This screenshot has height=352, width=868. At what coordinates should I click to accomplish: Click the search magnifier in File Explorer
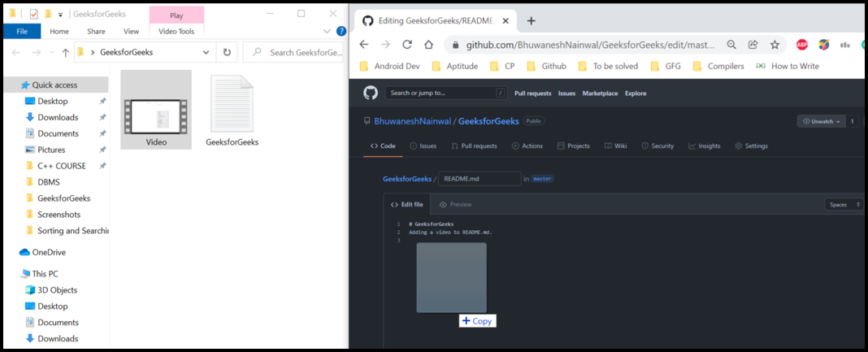click(257, 53)
